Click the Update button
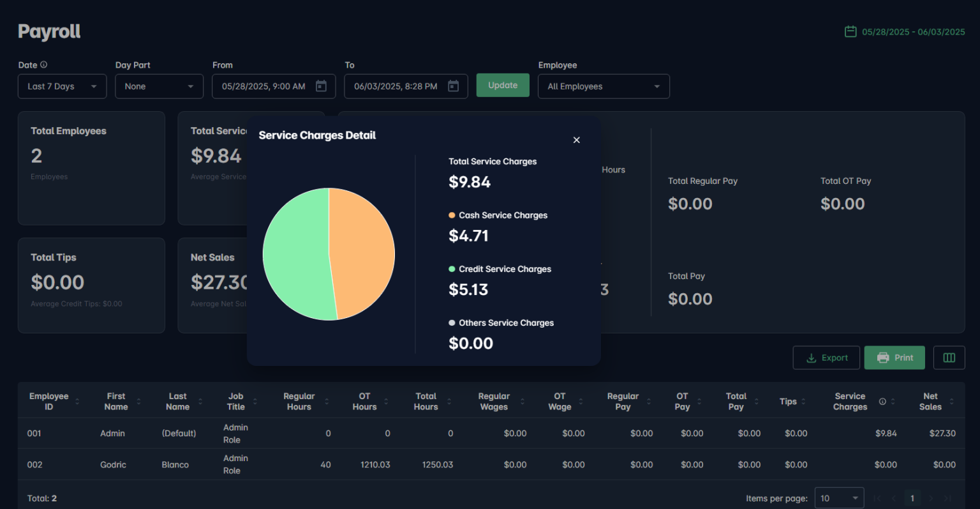Viewport: 980px width, 509px height. 503,85
